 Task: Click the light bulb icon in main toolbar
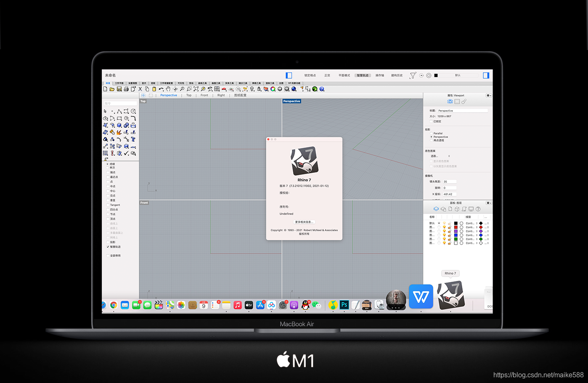pos(252,89)
